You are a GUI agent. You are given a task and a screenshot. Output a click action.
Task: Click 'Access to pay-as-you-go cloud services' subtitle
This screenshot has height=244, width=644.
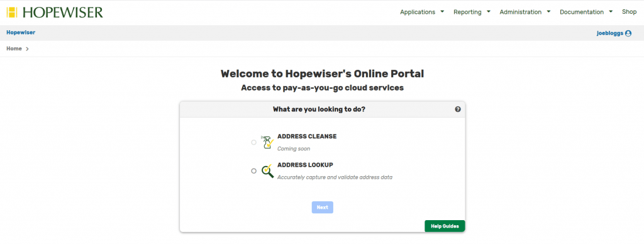click(323, 87)
